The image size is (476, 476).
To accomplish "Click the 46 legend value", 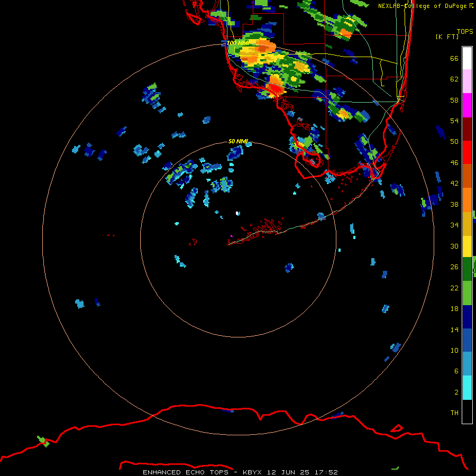I will point(454,163).
